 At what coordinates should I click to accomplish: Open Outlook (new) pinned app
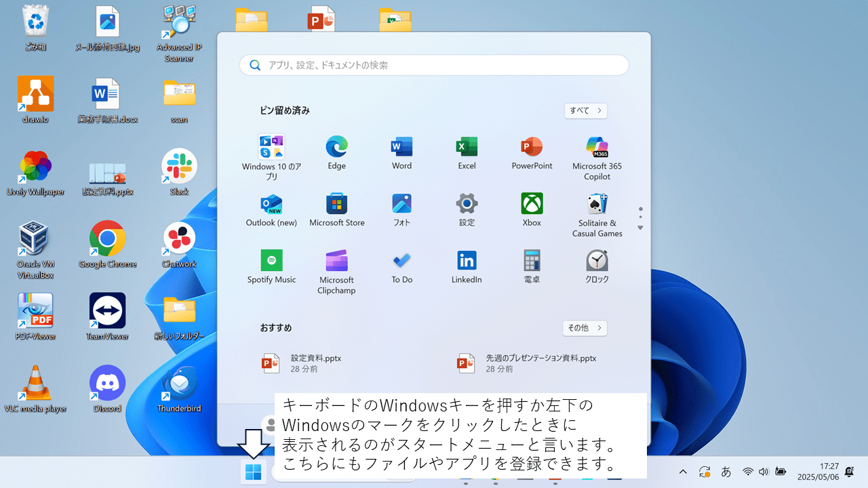(271, 209)
